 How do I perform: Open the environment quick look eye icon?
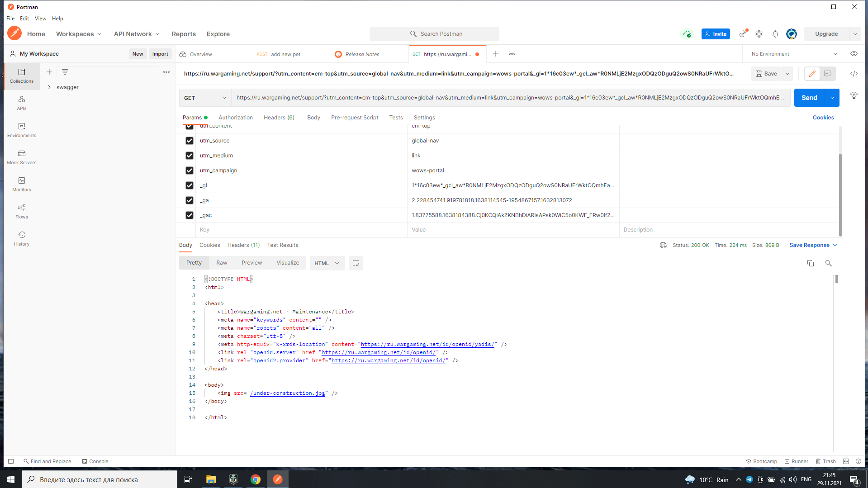point(854,54)
